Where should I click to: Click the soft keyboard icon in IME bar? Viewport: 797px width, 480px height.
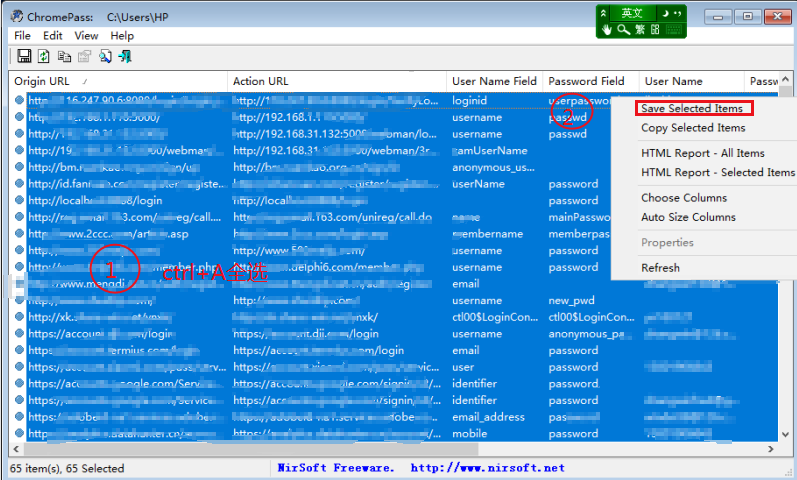point(673,30)
